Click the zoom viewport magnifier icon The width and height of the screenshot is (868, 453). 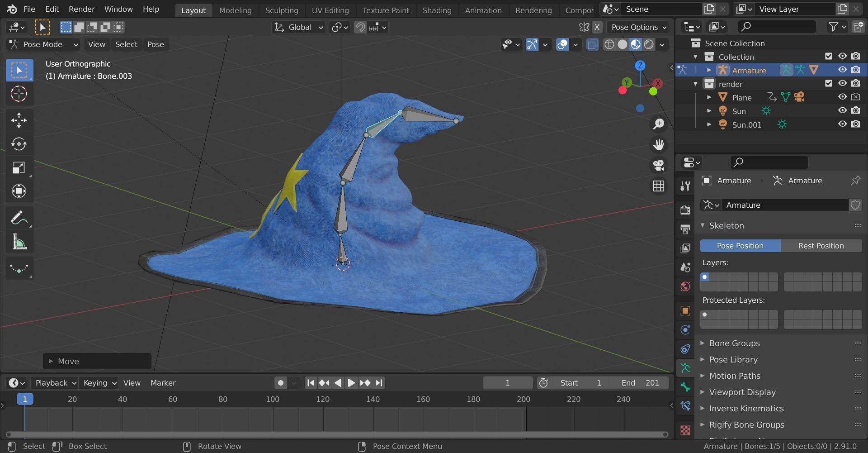659,124
